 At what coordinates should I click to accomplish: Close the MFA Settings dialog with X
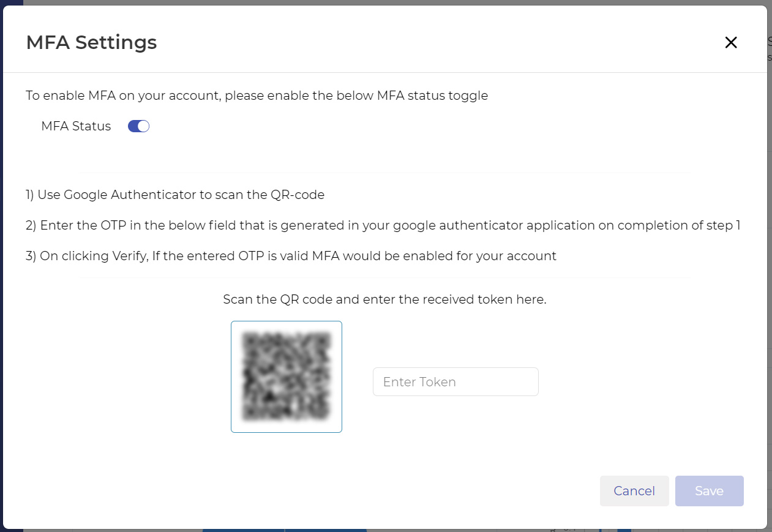pos(731,42)
